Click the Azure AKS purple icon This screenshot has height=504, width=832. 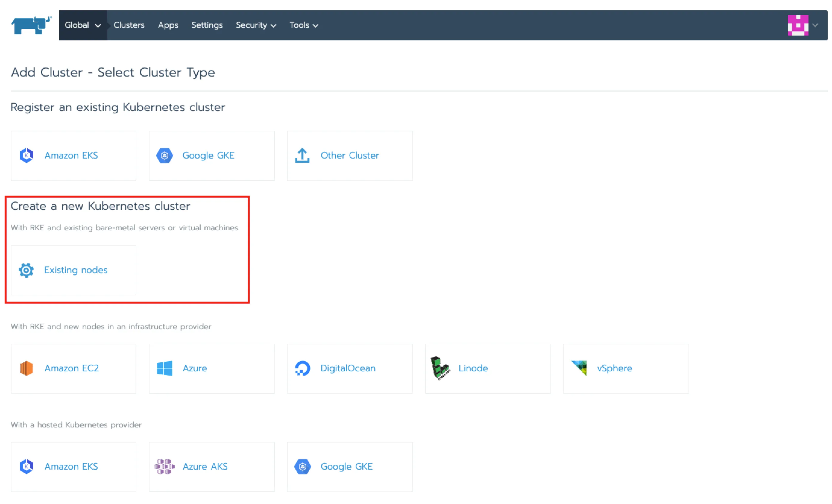click(x=165, y=467)
